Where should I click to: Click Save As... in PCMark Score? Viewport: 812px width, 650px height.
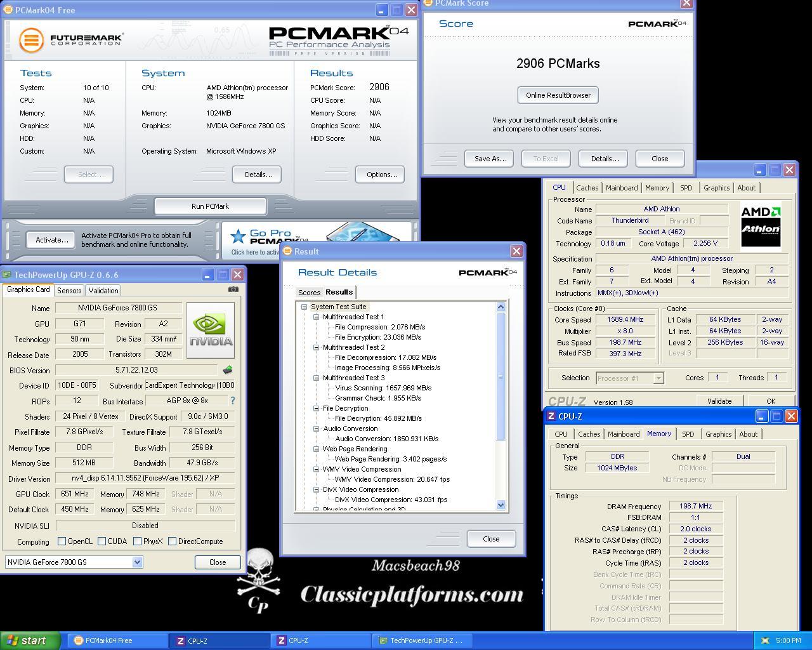(x=490, y=159)
